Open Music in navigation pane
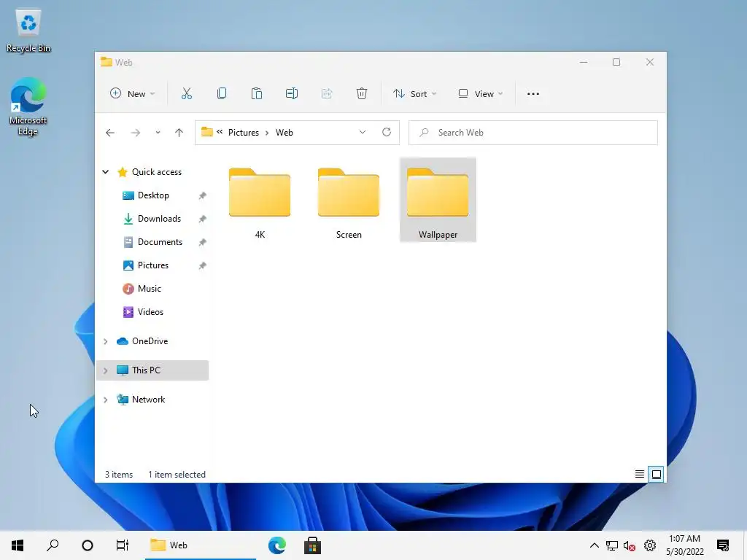 click(149, 289)
